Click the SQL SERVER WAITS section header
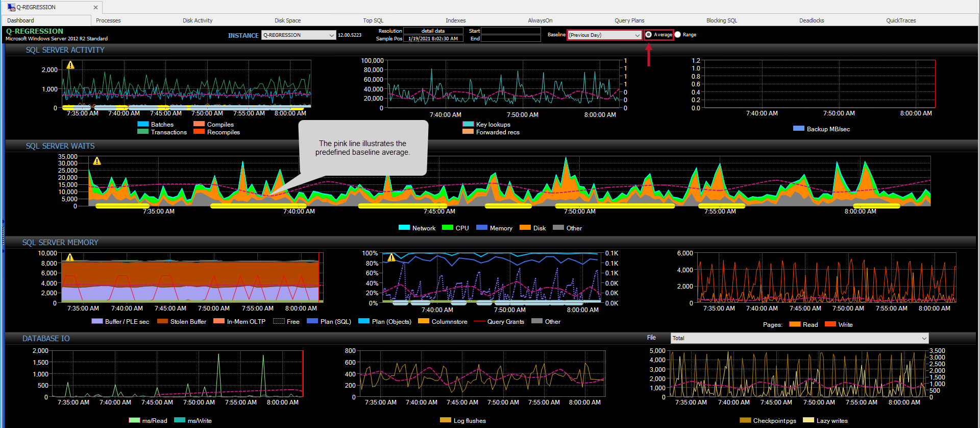Screen dimensions: 980x428 pos(60,146)
